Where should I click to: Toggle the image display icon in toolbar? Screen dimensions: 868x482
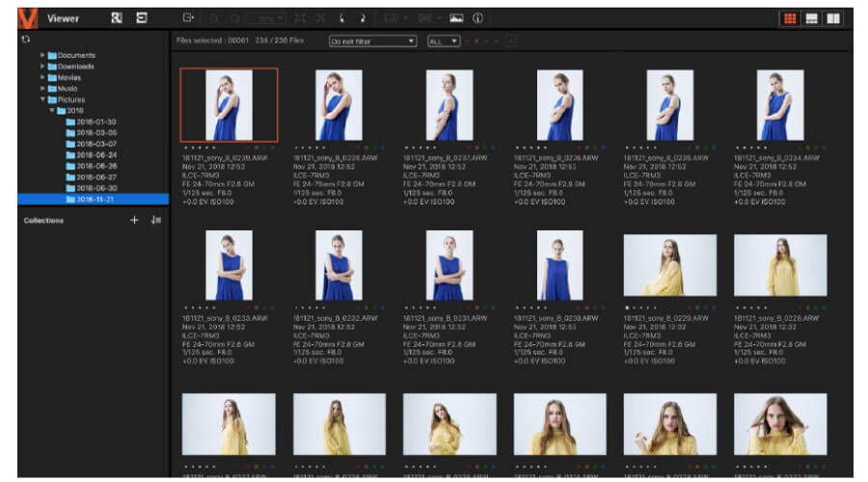pos(456,18)
